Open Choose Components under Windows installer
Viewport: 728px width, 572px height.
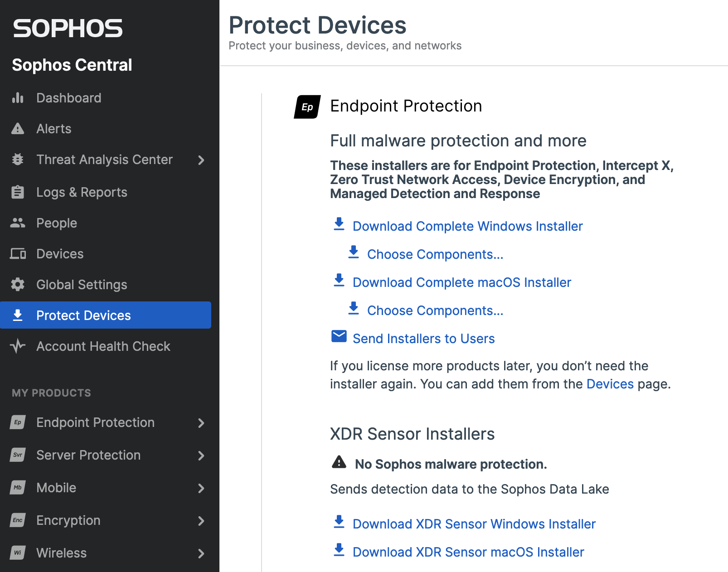coord(435,254)
